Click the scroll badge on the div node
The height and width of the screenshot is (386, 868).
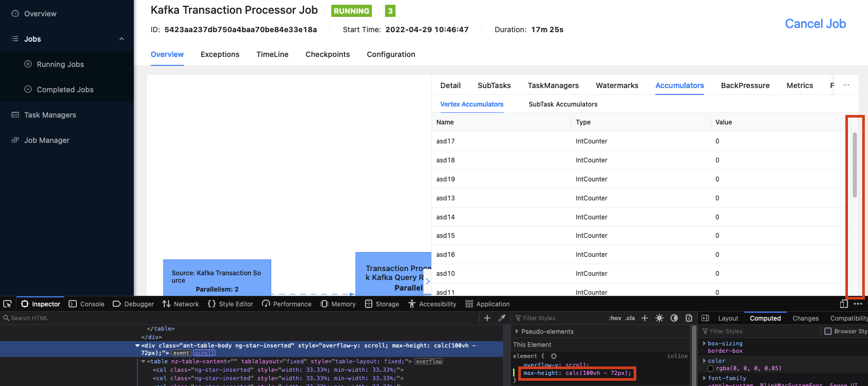[204, 353]
